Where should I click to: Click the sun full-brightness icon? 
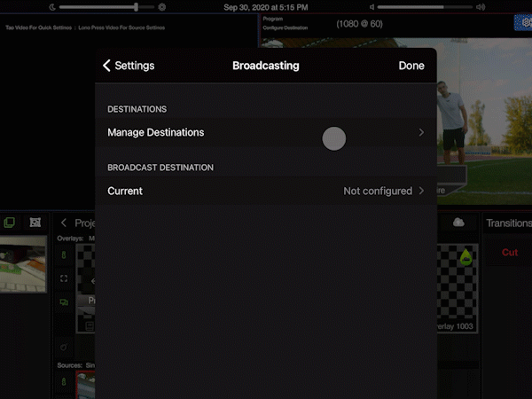161,7
